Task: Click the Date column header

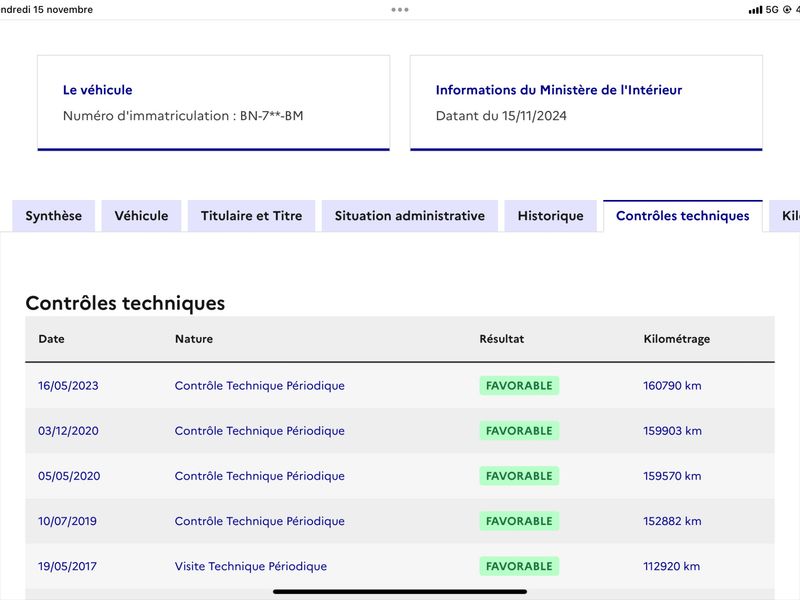Action: click(52, 339)
